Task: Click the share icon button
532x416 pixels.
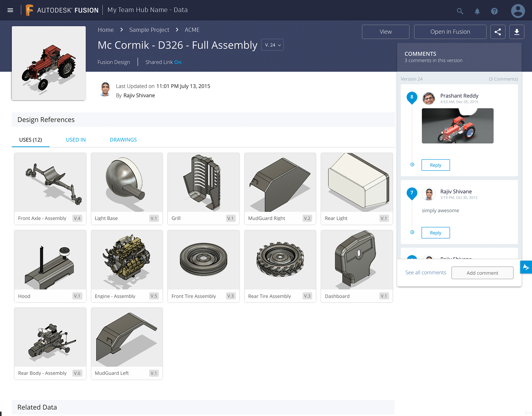Action: pos(498,32)
